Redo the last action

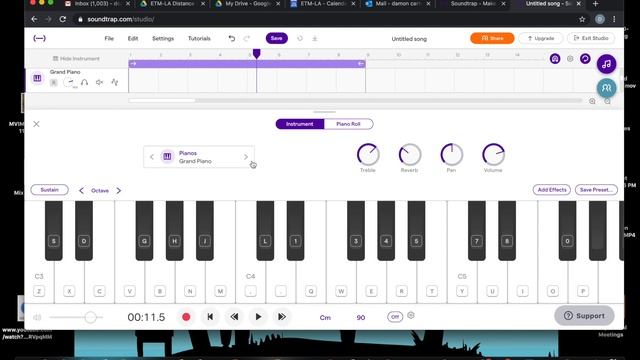pyautogui.click(x=247, y=38)
